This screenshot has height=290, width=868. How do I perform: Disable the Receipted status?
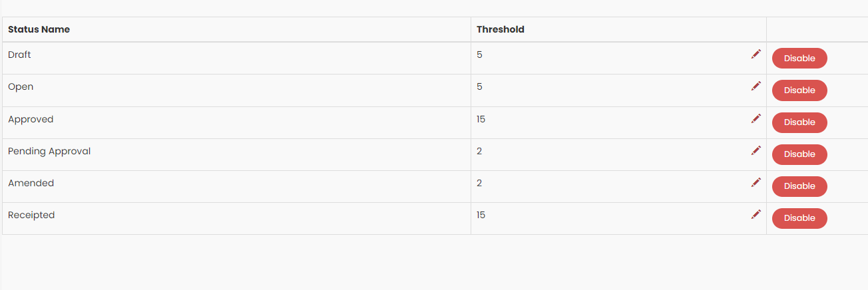coord(799,218)
